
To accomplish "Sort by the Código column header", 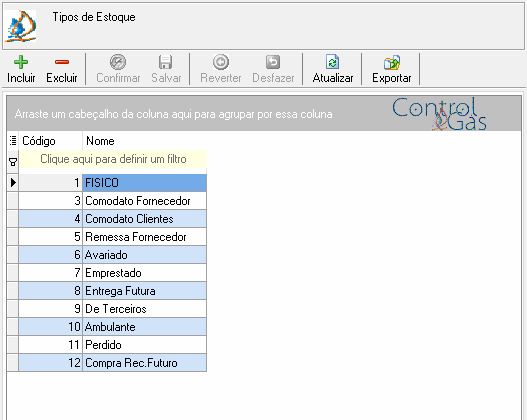I will (x=51, y=140).
